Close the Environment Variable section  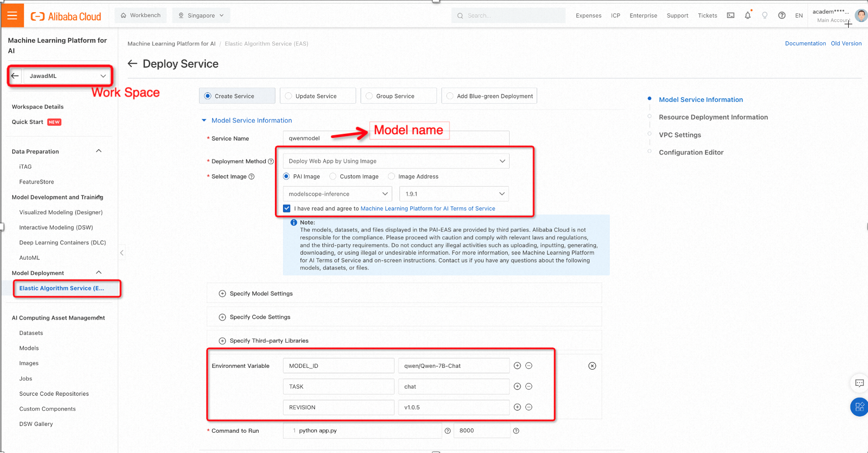(592, 366)
